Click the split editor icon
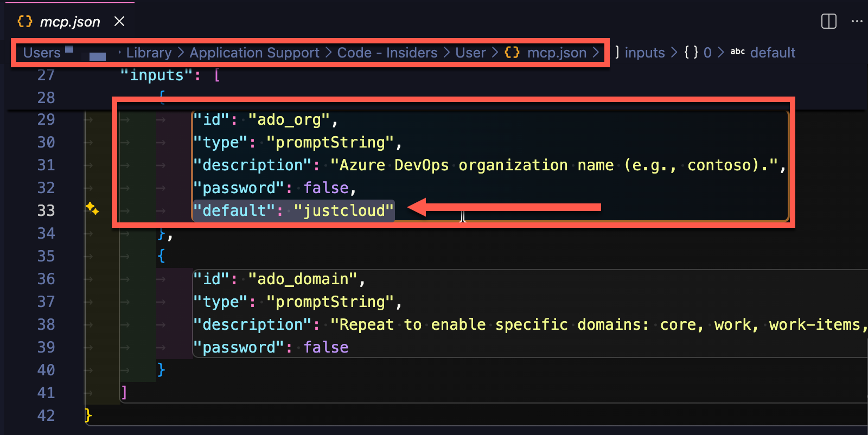Screen dimensions: 868x435 (x=828, y=21)
